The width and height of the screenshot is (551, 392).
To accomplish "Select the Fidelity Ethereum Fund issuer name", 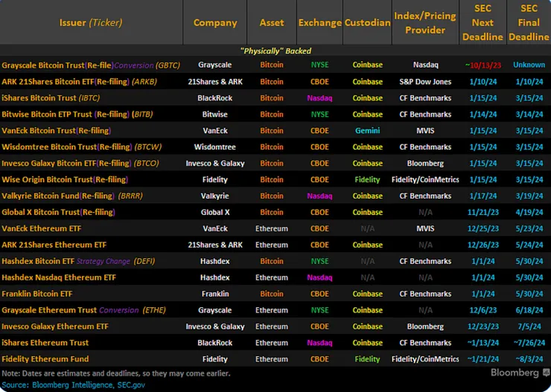I will (45, 359).
